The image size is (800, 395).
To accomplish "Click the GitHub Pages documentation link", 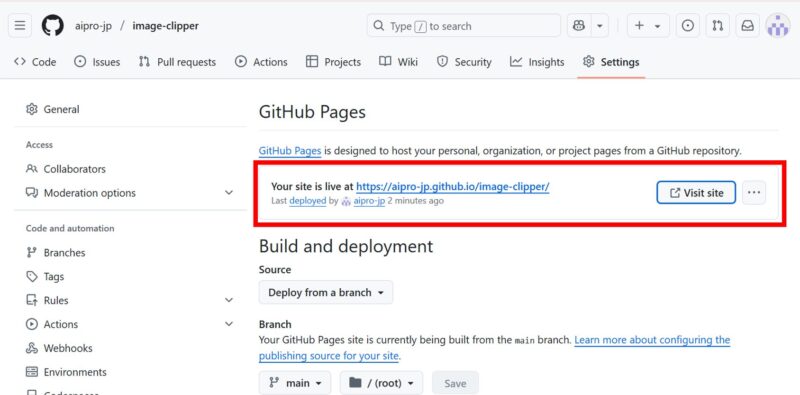I will (x=290, y=151).
